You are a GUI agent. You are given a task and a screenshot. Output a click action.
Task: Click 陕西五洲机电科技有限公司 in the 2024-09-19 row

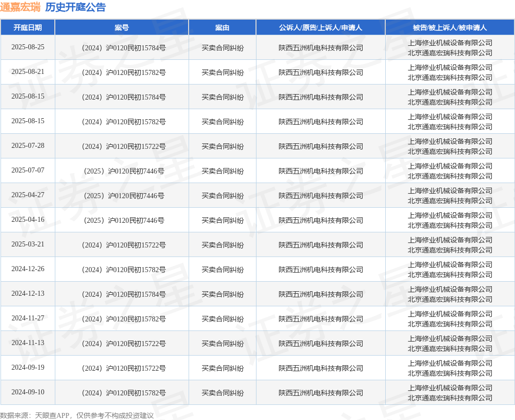[x=321, y=368]
